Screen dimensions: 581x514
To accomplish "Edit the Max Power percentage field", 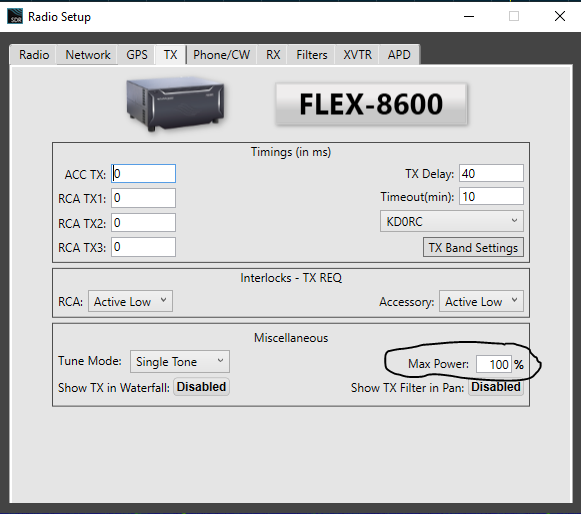I will coord(494,364).
